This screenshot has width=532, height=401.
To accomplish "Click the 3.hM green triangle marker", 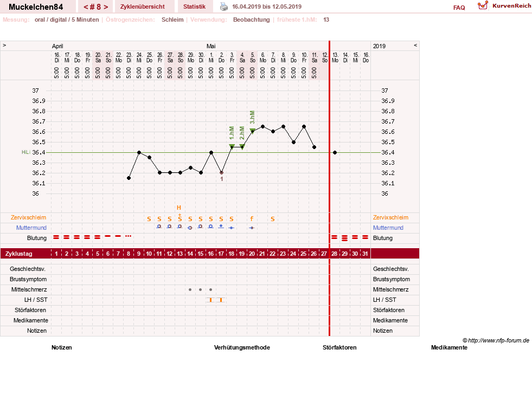I will pos(252,131).
